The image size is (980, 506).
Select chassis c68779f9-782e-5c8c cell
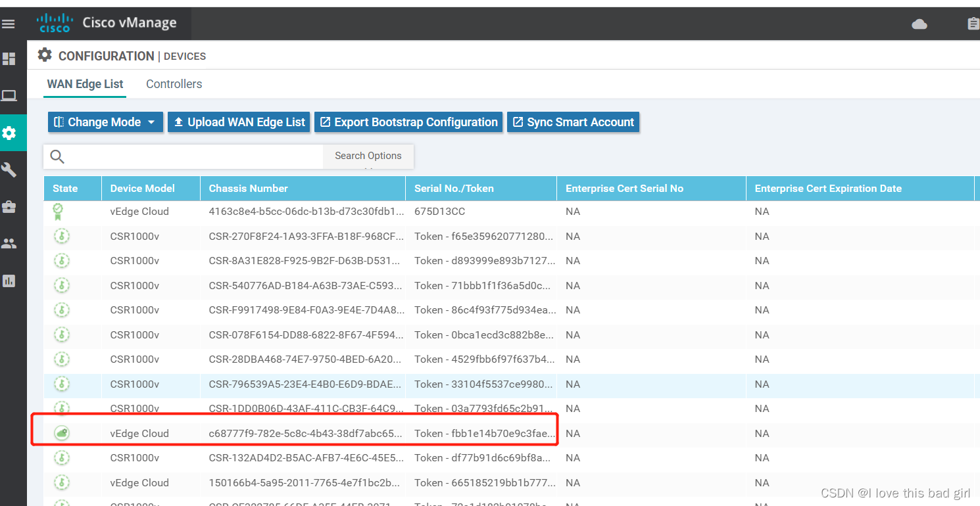pyautogui.click(x=303, y=434)
